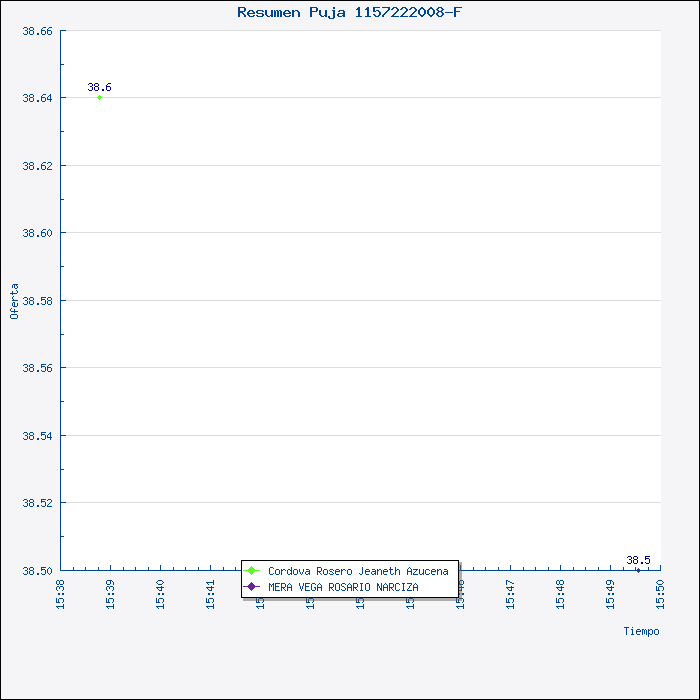This screenshot has height=700, width=700.
Task: Click the Tiempo x-axis title
Action: click(641, 631)
